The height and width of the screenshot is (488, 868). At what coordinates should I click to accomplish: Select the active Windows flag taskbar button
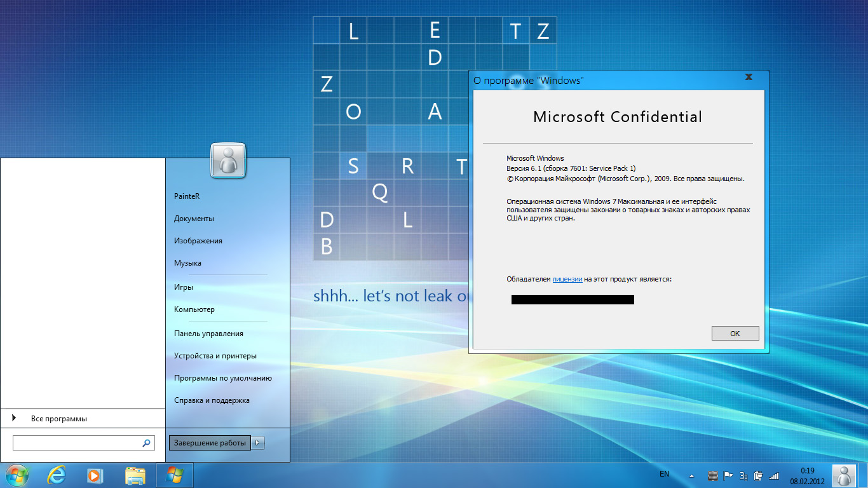point(175,475)
